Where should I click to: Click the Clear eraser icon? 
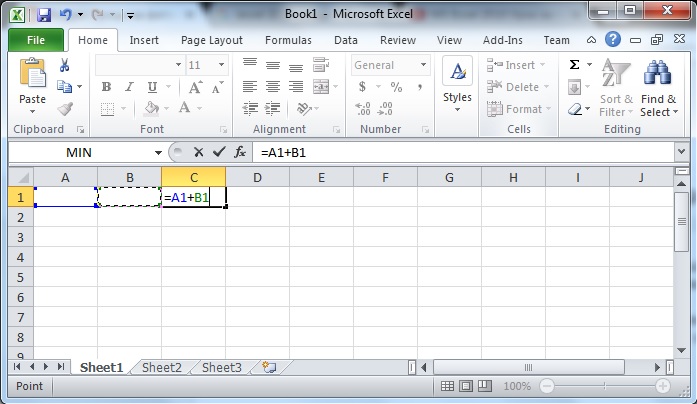[x=575, y=109]
